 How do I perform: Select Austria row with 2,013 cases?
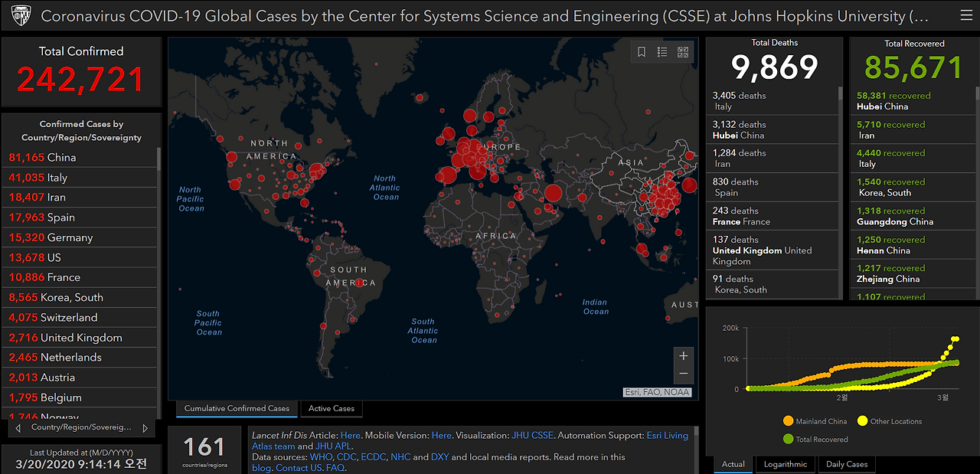click(80, 378)
